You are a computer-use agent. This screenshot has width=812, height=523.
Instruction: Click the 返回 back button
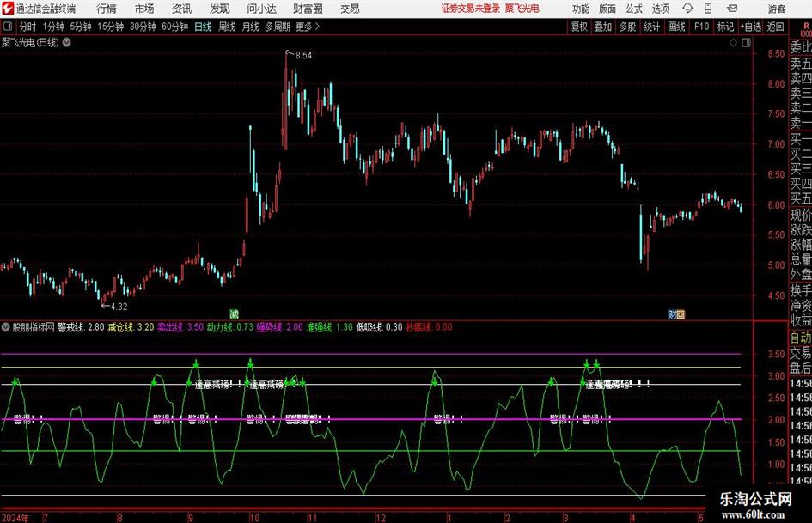pos(775,27)
